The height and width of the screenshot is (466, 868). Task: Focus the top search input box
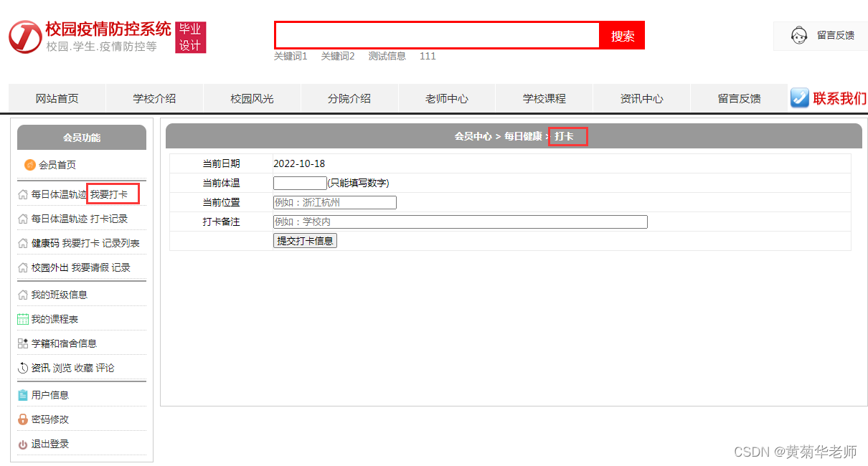point(437,35)
